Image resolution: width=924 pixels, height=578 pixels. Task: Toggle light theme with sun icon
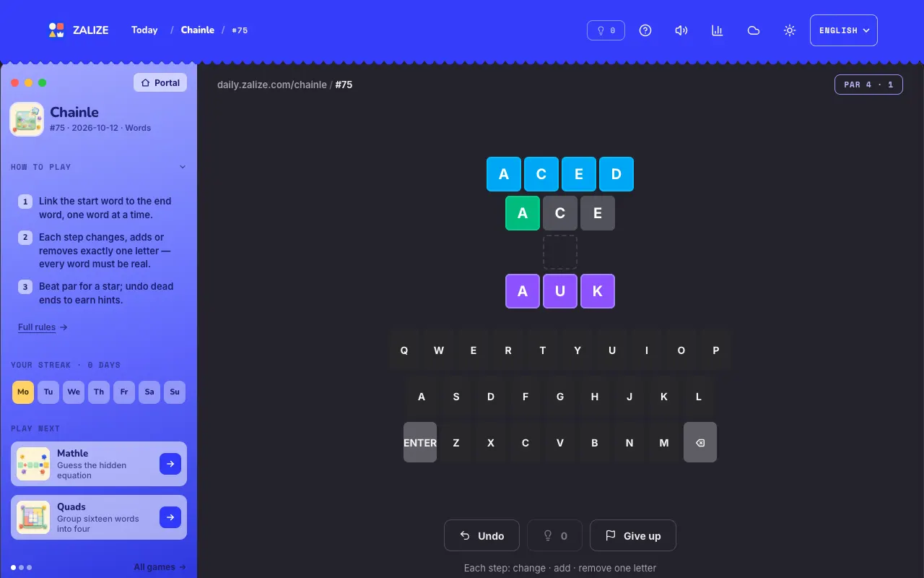click(x=790, y=30)
